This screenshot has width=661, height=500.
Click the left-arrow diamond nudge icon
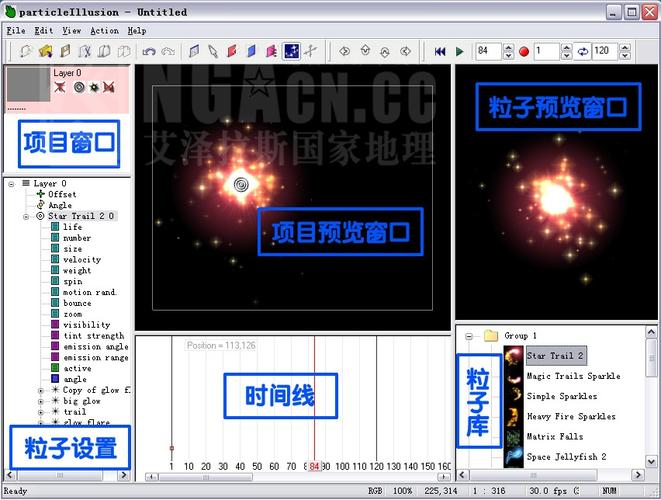[x=405, y=51]
